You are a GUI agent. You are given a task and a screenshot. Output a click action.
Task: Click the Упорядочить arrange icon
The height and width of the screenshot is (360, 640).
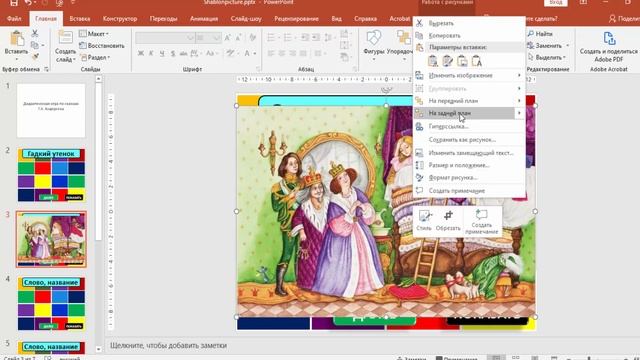point(403,38)
